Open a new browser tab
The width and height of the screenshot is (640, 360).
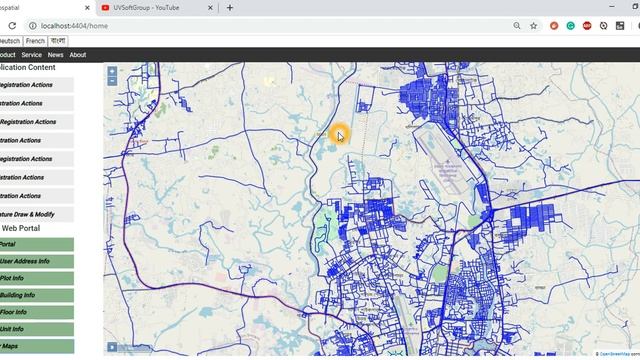click(x=230, y=7)
